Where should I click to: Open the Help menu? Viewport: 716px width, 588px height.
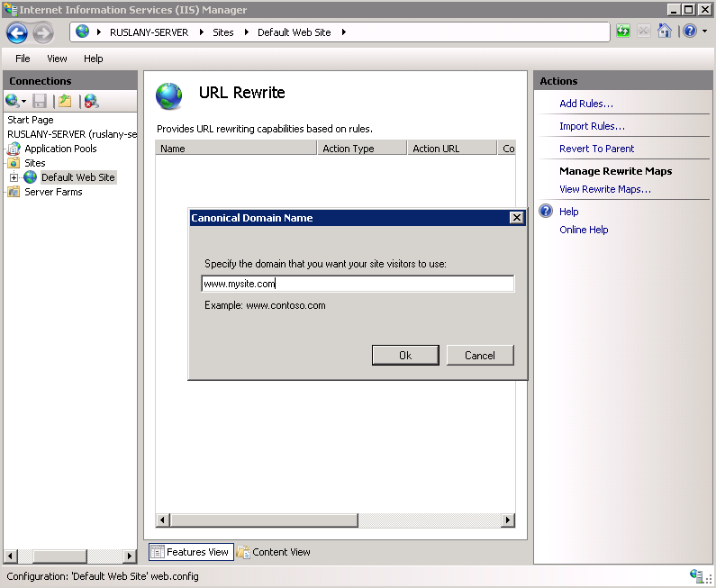pyautogui.click(x=93, y=59)
